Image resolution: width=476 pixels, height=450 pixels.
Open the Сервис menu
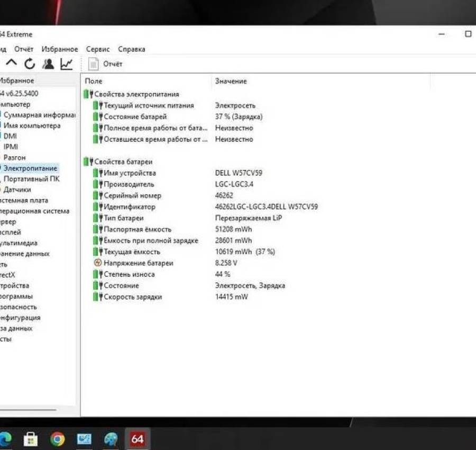coord(98,49)
